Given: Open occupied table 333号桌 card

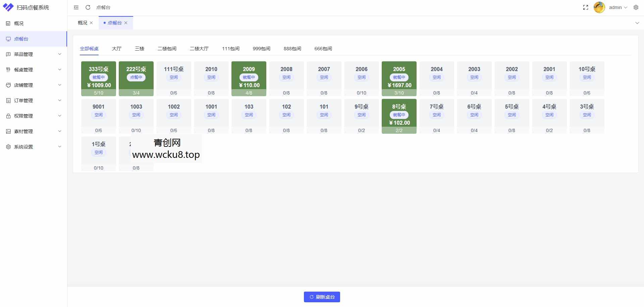Looking at the screenshot, I should click(x=99, y=78).
